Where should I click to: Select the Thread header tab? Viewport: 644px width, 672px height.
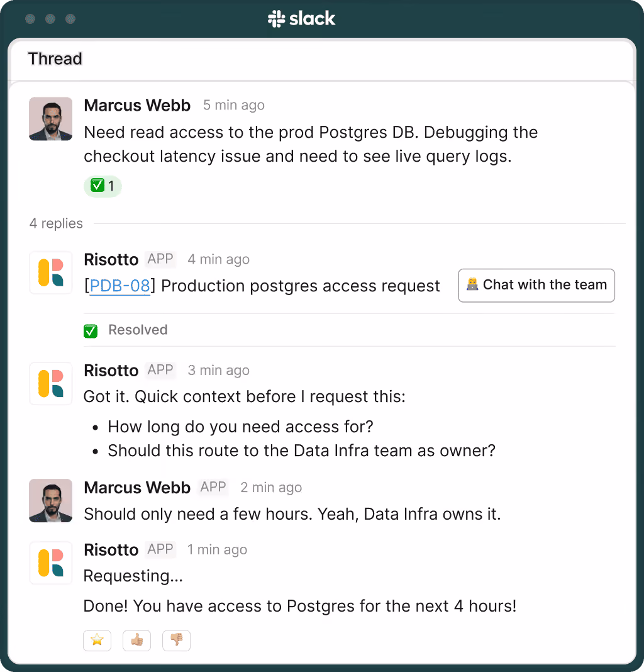(x=55, y=59)
